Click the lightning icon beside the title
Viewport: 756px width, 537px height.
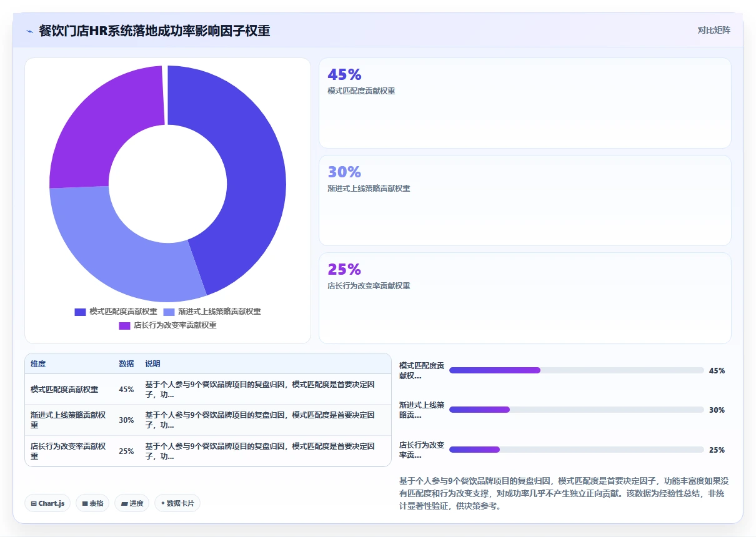click(x=29, y=31)
